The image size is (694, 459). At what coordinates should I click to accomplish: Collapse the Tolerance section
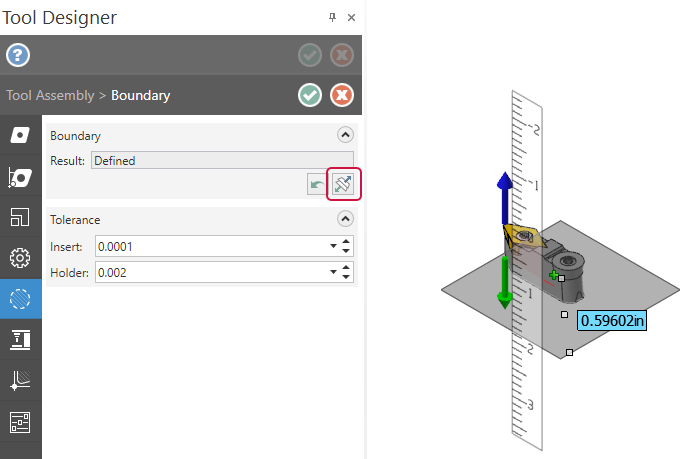coord(345,219)
